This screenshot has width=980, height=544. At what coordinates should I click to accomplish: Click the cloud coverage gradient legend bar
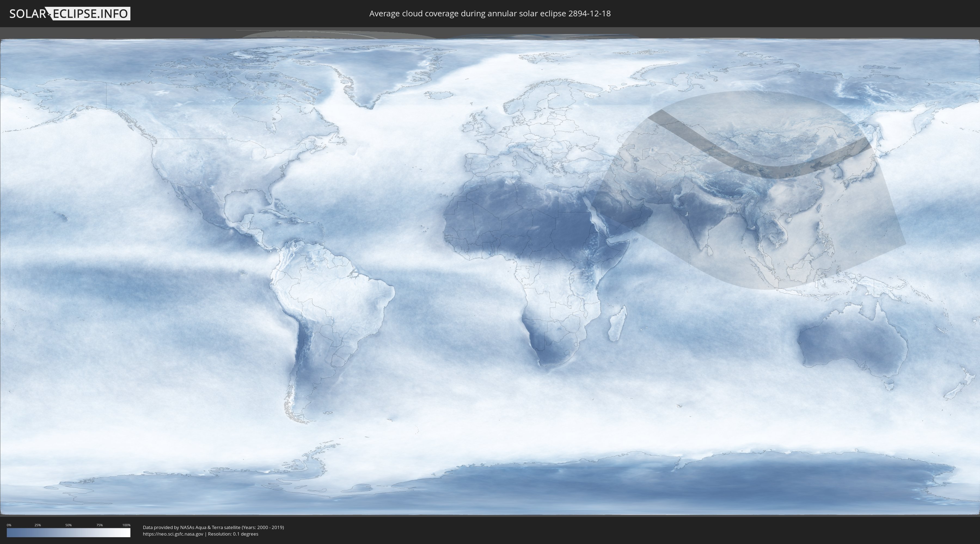(x=69, y=533)
